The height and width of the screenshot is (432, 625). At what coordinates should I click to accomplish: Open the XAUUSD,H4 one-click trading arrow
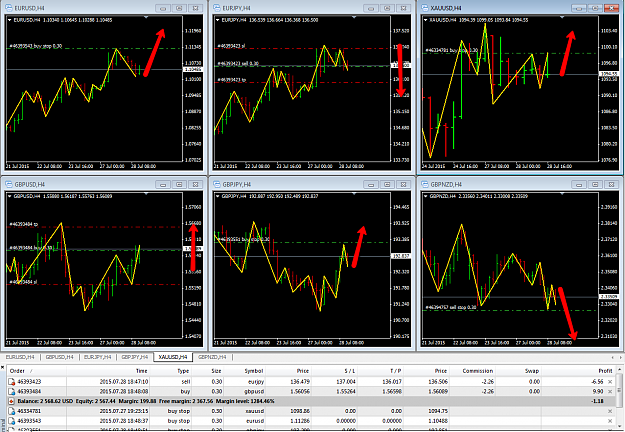[426, 20]
